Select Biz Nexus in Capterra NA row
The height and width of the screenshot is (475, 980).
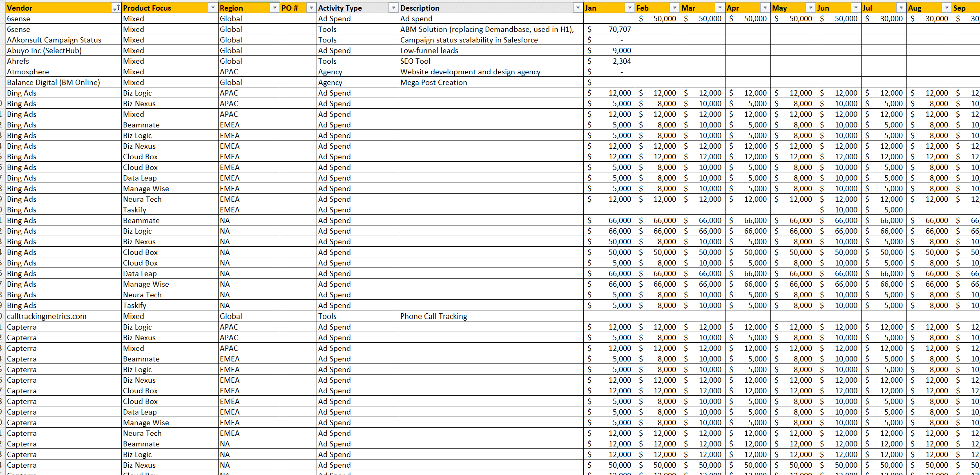170,465
